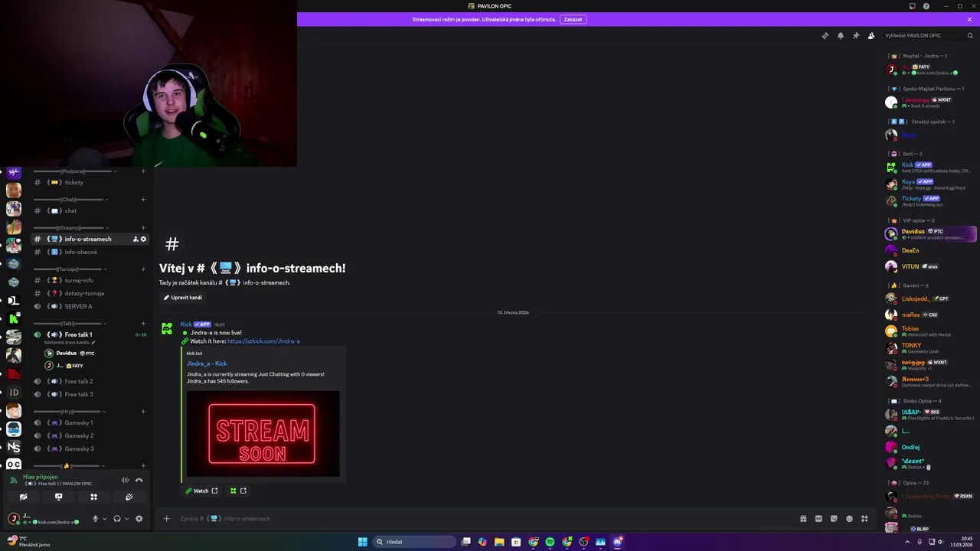
Task: Click the Stream Soon preview image
Action: [263, 434]
